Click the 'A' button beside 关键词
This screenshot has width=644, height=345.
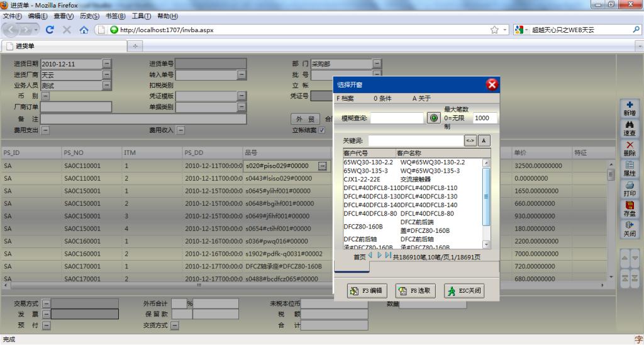pos(484,140)
